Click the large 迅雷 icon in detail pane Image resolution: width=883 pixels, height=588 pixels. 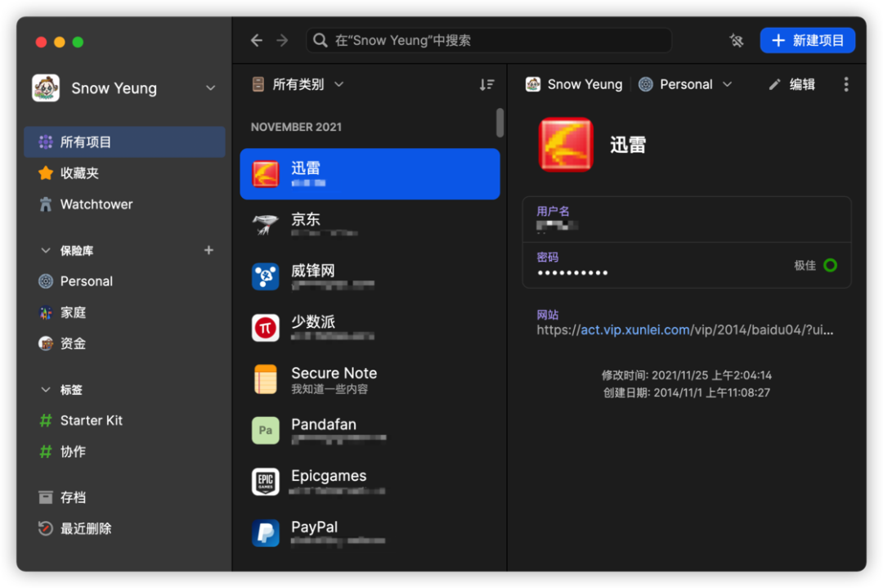(x=566, y=145)
